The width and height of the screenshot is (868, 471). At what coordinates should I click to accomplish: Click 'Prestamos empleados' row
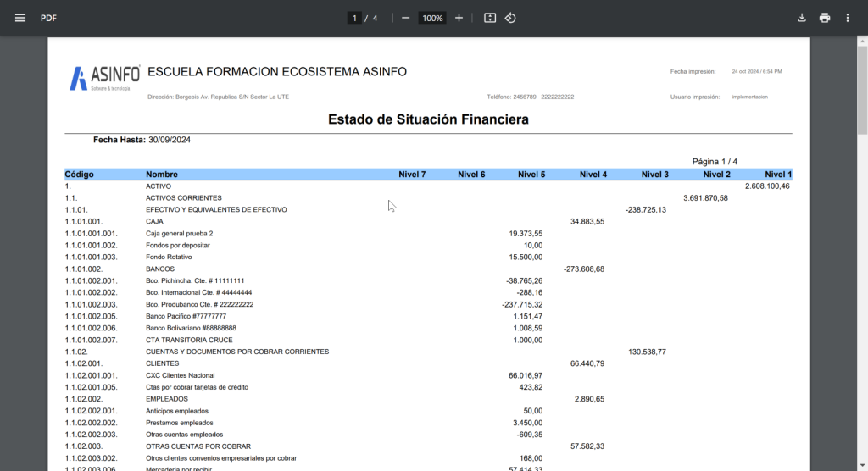[x=180, y=423]
